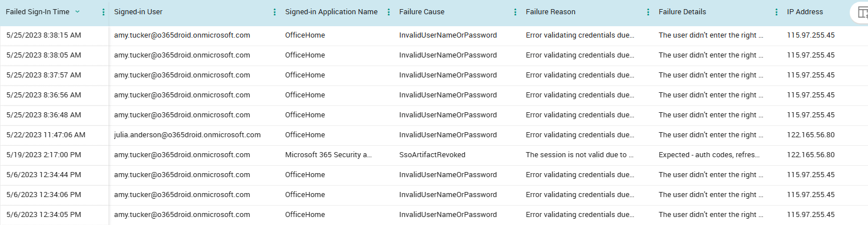
Task: Click amy.tucker user in 12:34:44 PM row
Action: point(182,175)
